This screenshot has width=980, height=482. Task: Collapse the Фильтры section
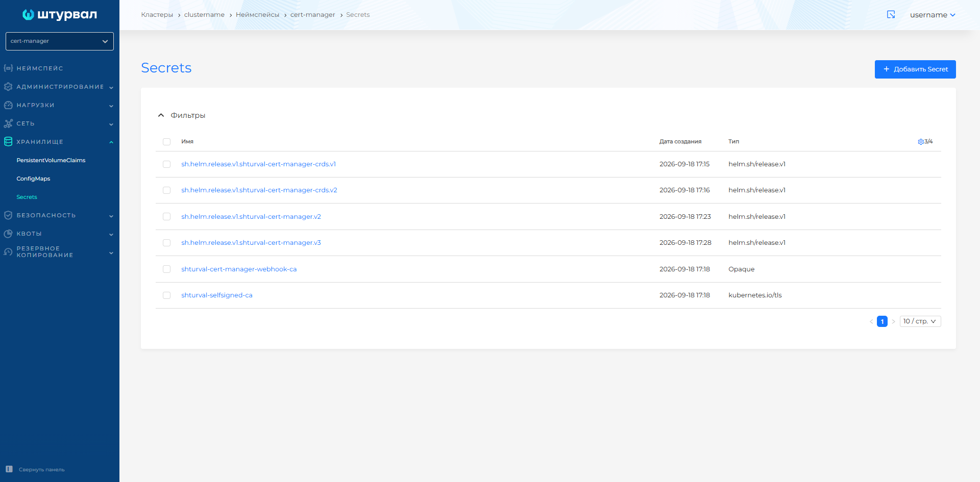point(182,115)
